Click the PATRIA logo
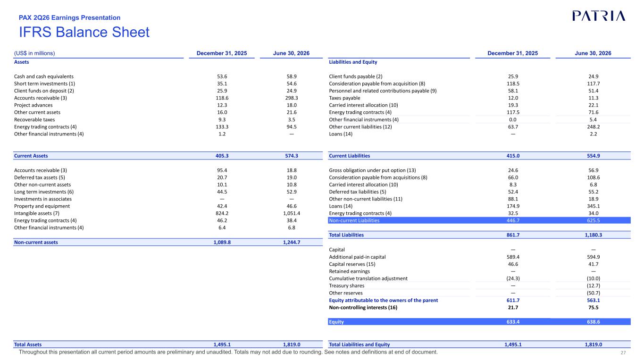The image size is (644, 362). 599,16
